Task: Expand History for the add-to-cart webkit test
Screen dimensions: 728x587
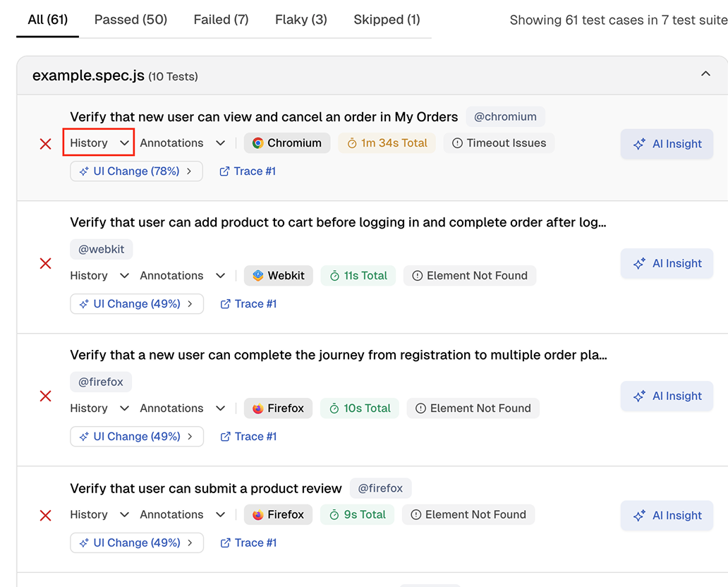Action: click(99, 275)
